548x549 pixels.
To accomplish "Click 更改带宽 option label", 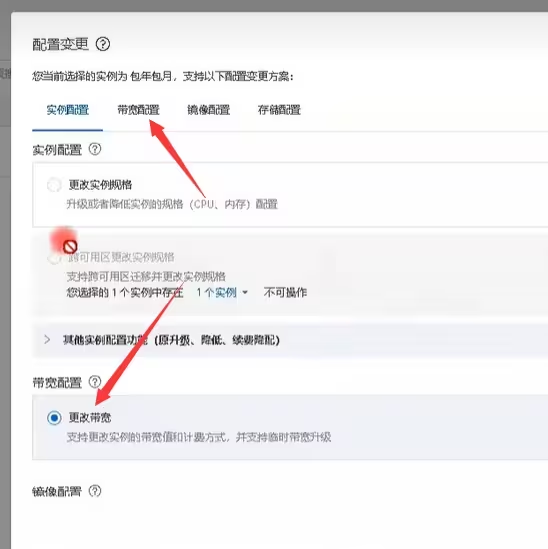I will [90, 417].
